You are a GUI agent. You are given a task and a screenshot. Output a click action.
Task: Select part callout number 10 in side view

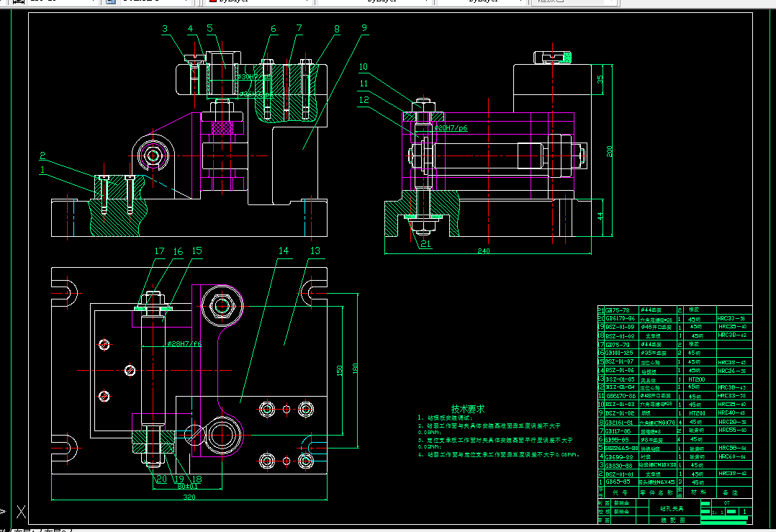pyautogui.click(x=364, y=67)
